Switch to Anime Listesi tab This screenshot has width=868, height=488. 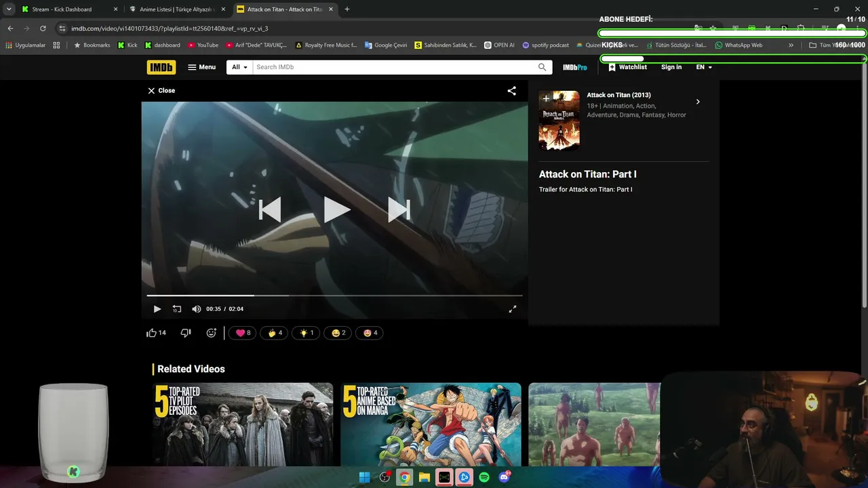[176, 9]
